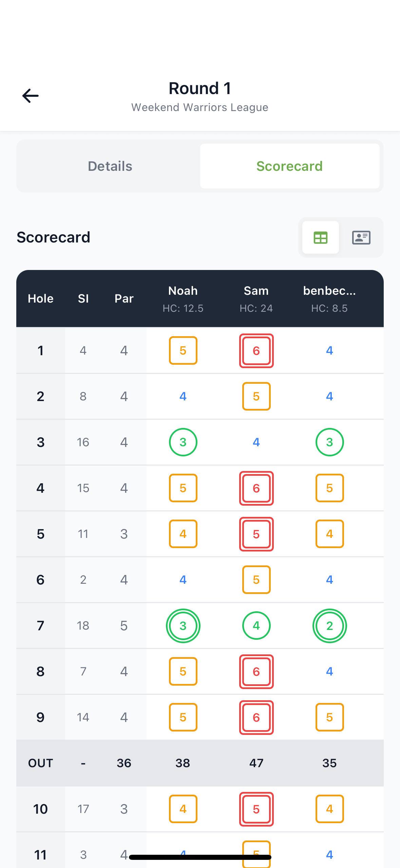Click benbec's bogey marker on hole 9
400x868 pixels.
[329, 718]
